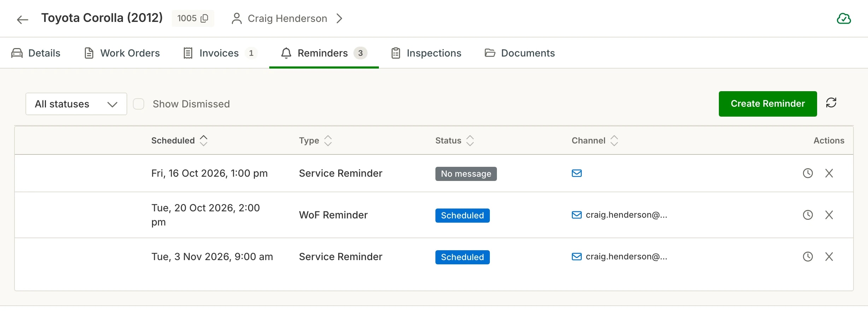The width and height of the screenshot is (868, 311).
Task: Switch to the Details tab
Action: pos(36,53)
